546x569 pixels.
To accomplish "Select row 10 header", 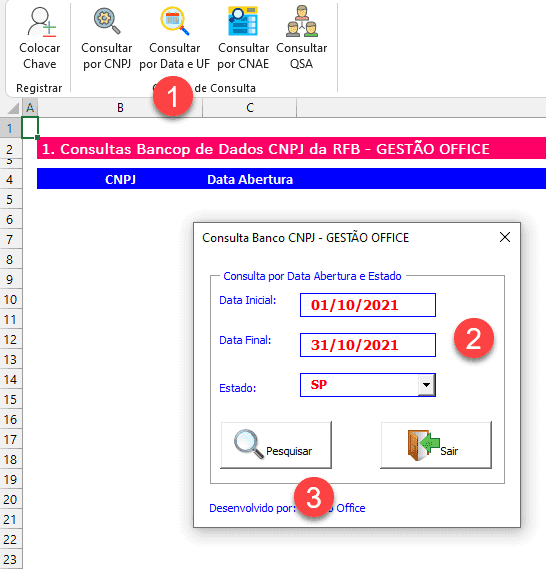I will click(10, 299).
